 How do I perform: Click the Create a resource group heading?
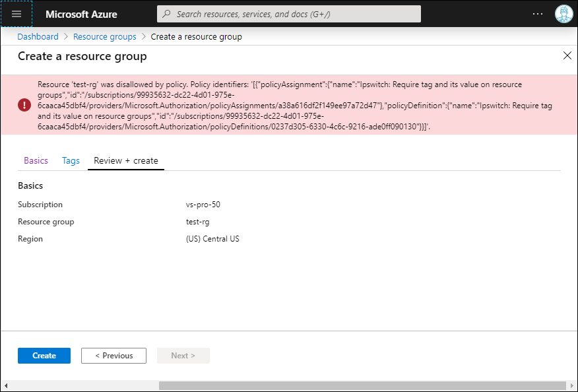pyautogui.click(x=82, y=56)
